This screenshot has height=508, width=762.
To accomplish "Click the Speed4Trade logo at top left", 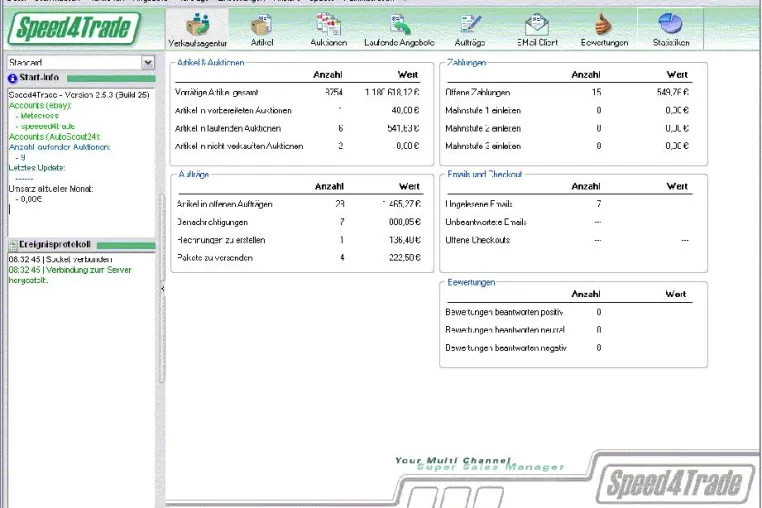I will click(x=74, y=28).
